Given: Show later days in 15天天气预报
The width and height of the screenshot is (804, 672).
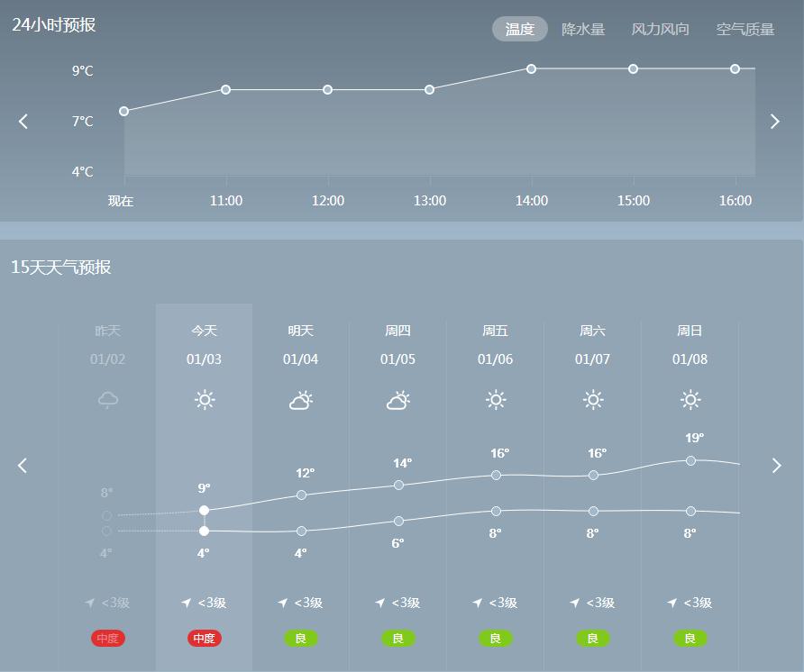Looking at the screenshot, I should [x=776, y=466].
